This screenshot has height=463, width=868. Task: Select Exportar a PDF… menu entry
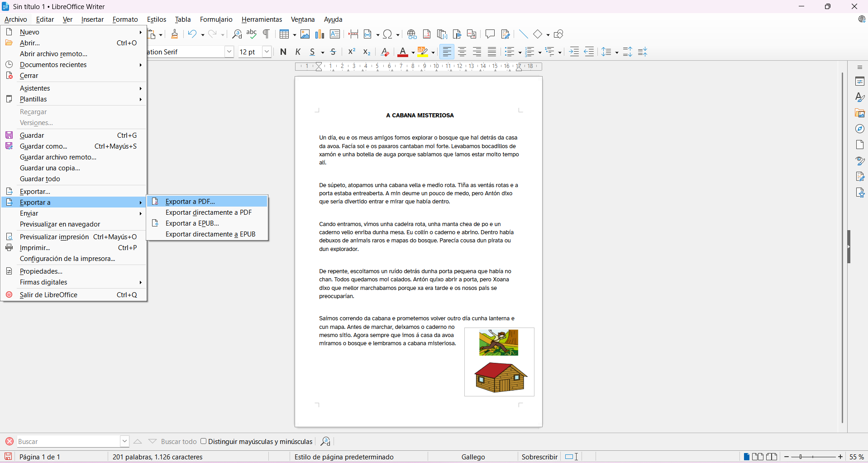[190, 202]
